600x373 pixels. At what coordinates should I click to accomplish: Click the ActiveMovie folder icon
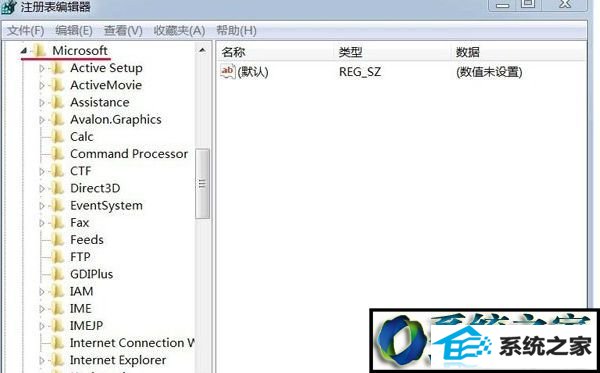(58, 85)
